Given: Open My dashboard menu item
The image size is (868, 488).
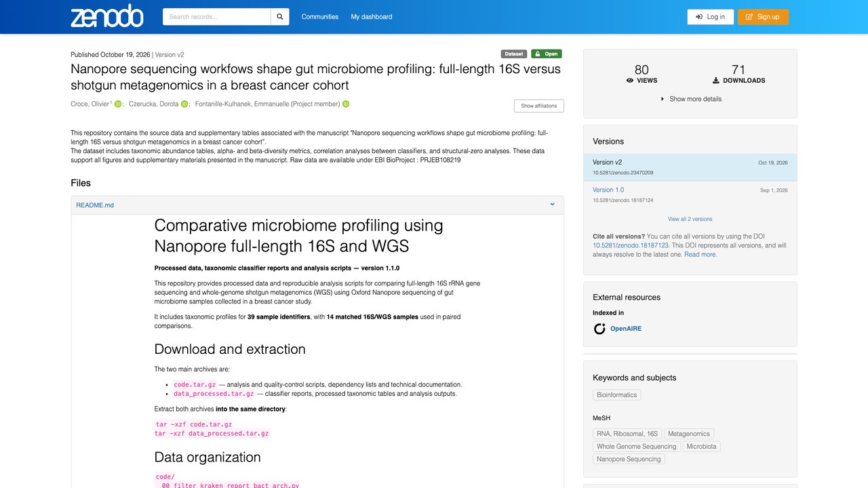Looking at the screenshot, I should tap(372, 17).
